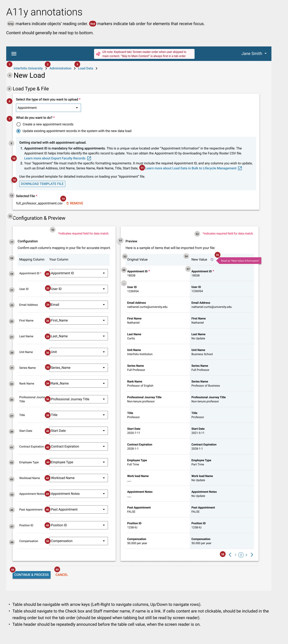Go to Interfolio University breadcrumb

coord(28,68)
